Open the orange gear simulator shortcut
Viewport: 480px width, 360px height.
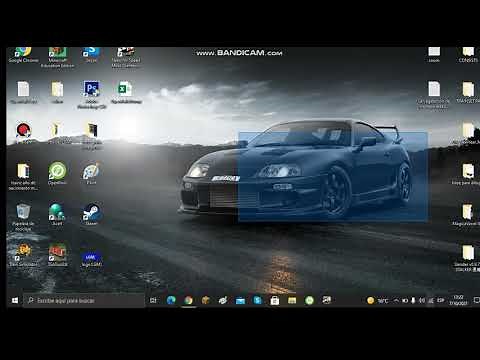point(23,255)
